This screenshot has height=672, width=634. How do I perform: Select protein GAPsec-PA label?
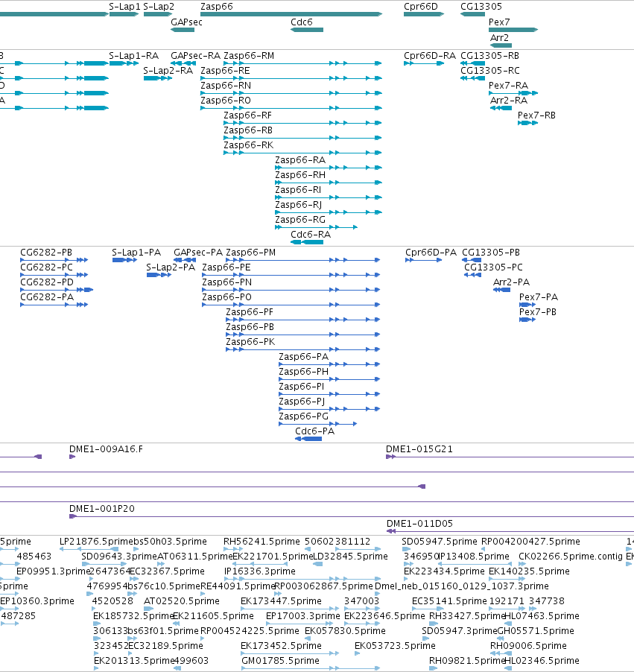(198, 253)
